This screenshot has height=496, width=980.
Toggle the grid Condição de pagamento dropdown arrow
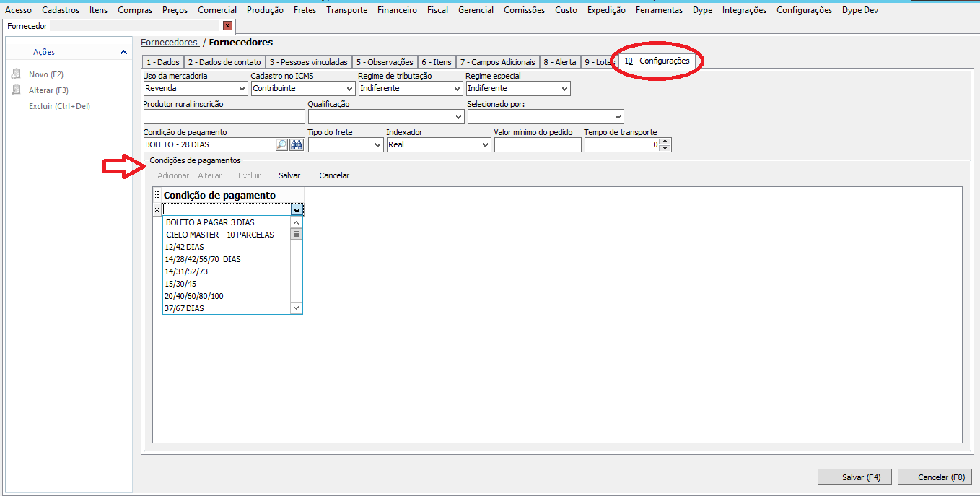[x=297, y=209]
